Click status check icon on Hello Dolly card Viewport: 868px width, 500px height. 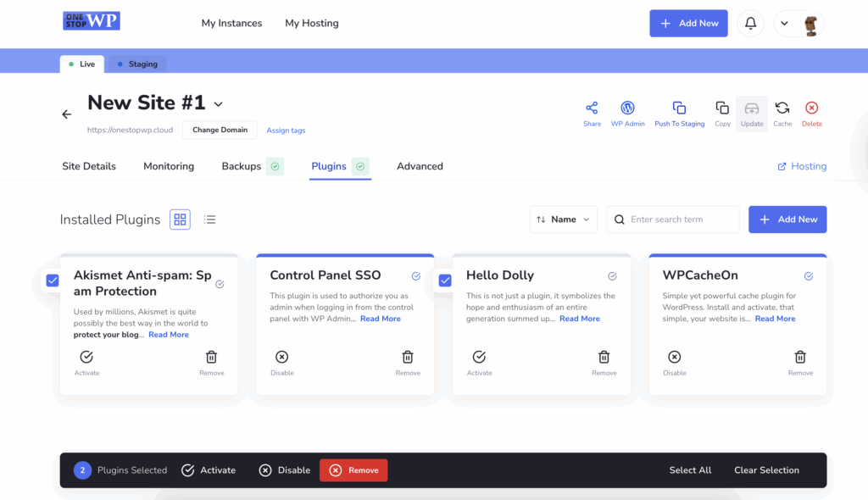(612, 275)
